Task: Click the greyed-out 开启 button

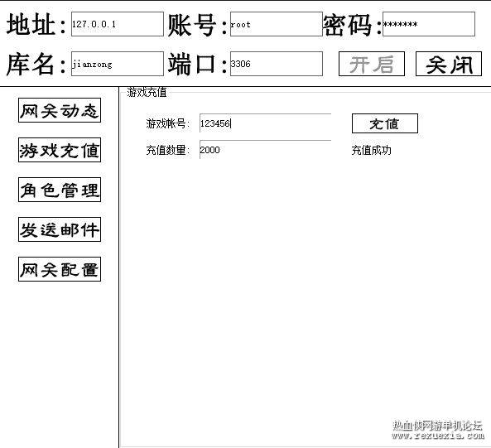Action: pos(372,64)
